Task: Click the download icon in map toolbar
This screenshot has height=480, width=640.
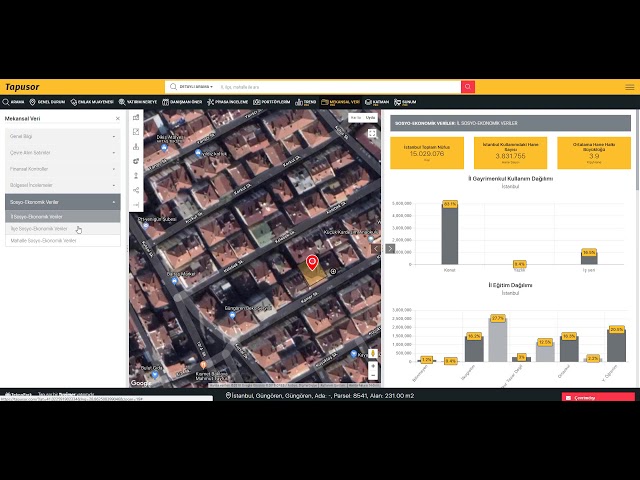Action: 136,147
